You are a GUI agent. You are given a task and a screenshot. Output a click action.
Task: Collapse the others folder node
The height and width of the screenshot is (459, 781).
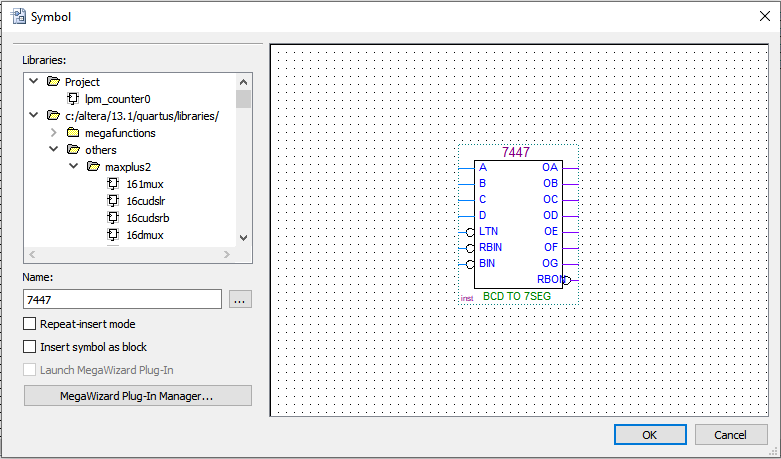click(54, 150)
